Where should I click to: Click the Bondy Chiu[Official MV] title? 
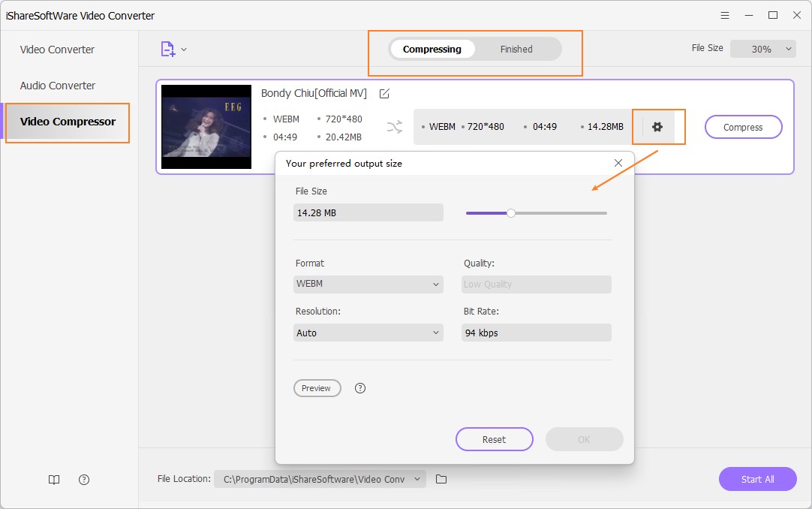[x=314, y=93]
